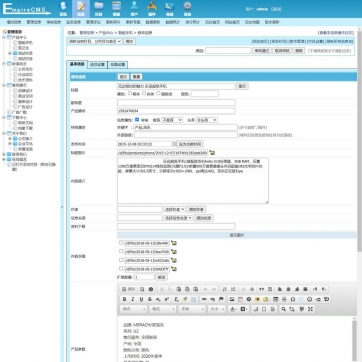Open the 增加信息 submenu item
Image resolution: width=362 pixels, height=362 pixels.
(x=14, y=22)
